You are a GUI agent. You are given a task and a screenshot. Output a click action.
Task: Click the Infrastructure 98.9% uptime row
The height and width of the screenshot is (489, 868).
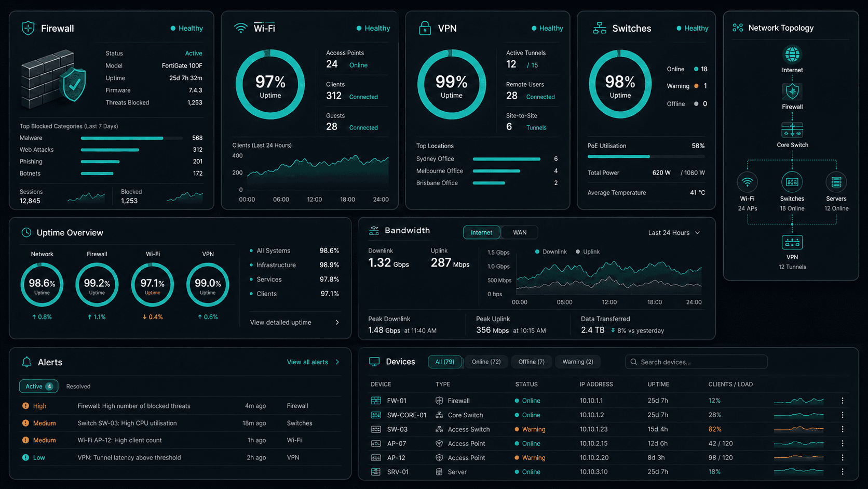(x=294, y=265)
